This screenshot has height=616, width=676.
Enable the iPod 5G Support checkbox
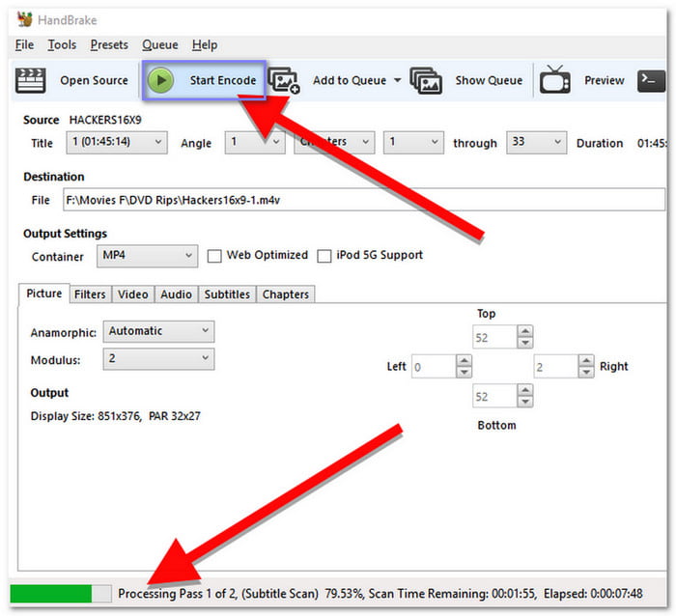(x=324, y=256)
